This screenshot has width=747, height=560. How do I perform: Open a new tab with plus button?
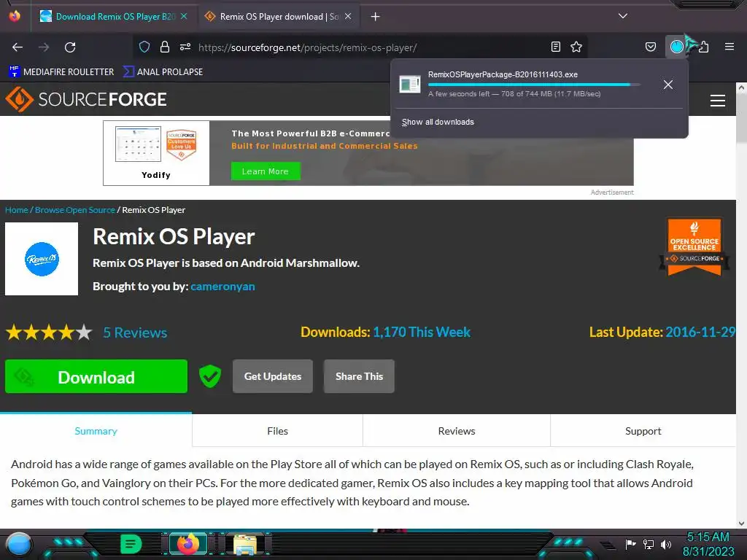376,17
